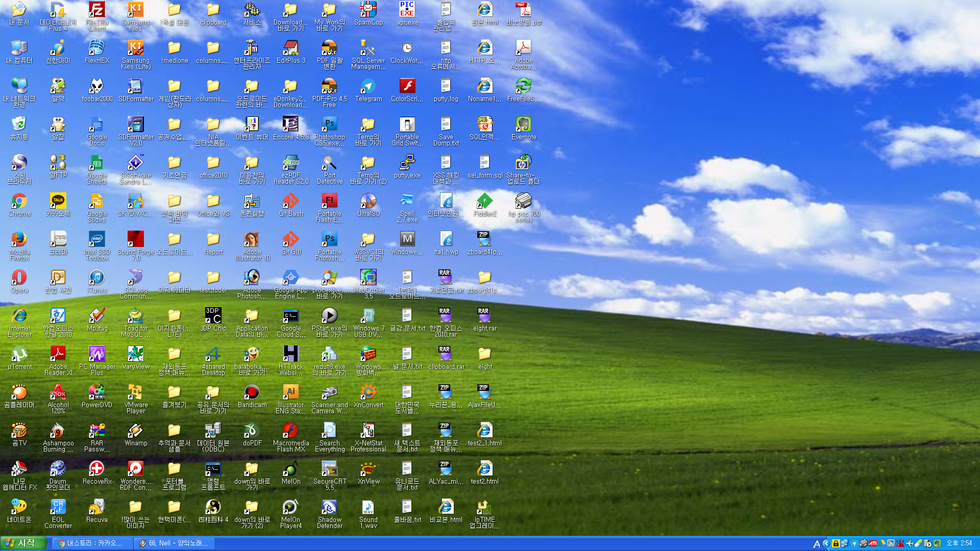
Task: Switch to the 66. Nell taskbar window
Action: click(x=175, y=543)
